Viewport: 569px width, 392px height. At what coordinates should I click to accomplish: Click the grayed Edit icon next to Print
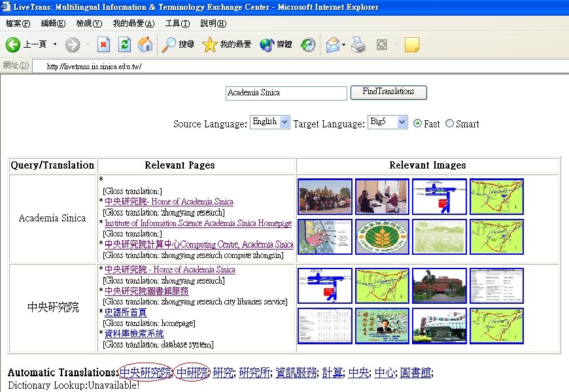click(382, 44)
